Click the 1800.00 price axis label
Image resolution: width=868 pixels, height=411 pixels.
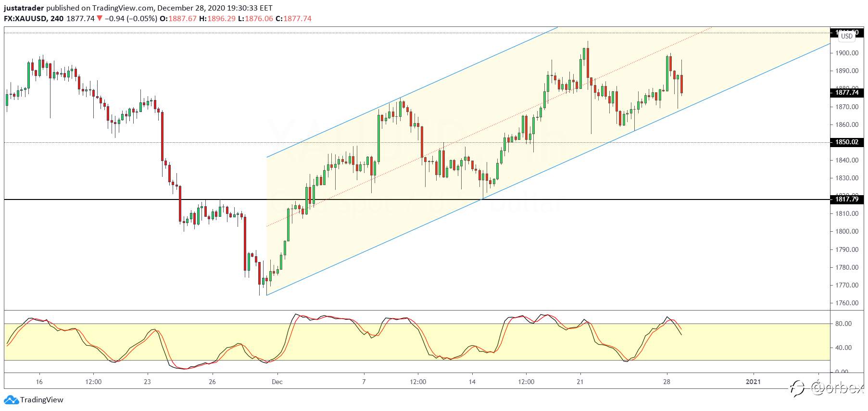pos(847,231)
